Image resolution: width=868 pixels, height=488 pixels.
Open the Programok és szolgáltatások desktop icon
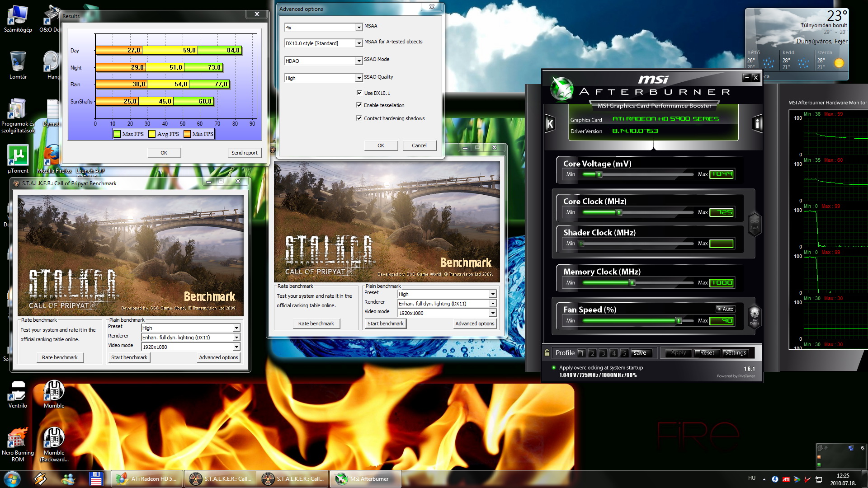[x=18, y=115]
